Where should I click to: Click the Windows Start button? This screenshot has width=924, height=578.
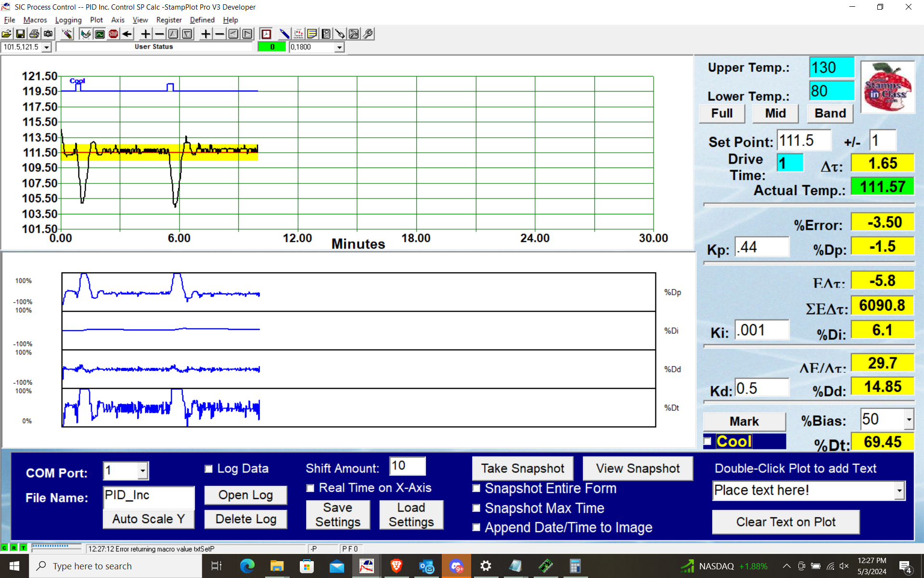(14, 566)
